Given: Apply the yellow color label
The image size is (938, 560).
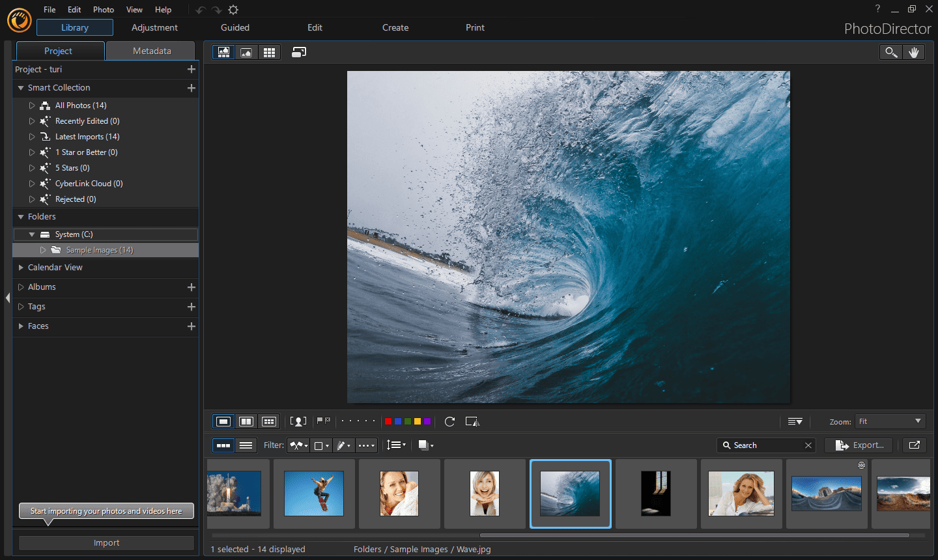Looking at the screenshot, I should (x=418, y=421).
